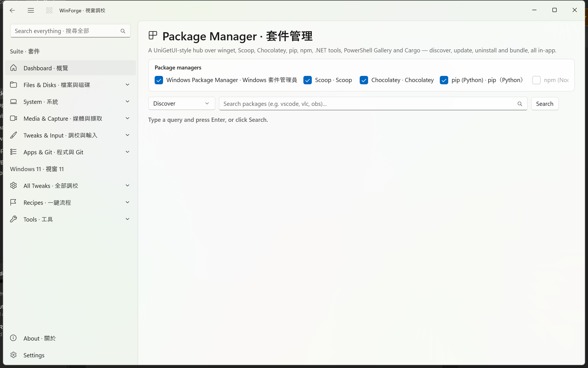The height and width of the screenshot is (368, 588).
Task: Focus the Search packages input field
Action: coord(373,104)
